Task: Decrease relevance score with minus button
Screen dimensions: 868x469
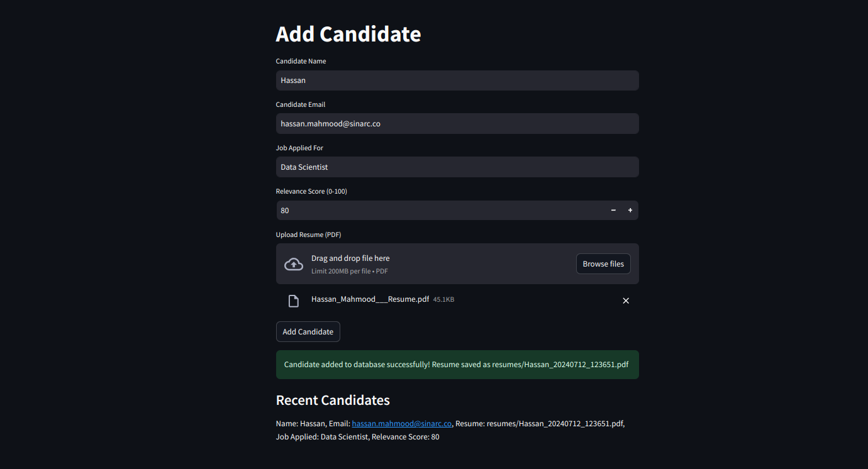Action: coord(613,210)
